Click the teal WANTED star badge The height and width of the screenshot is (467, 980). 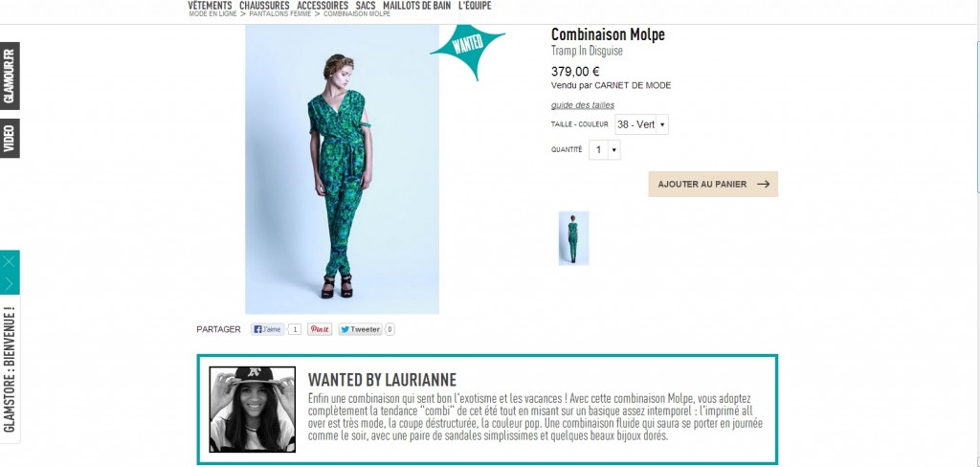(467, 49)
